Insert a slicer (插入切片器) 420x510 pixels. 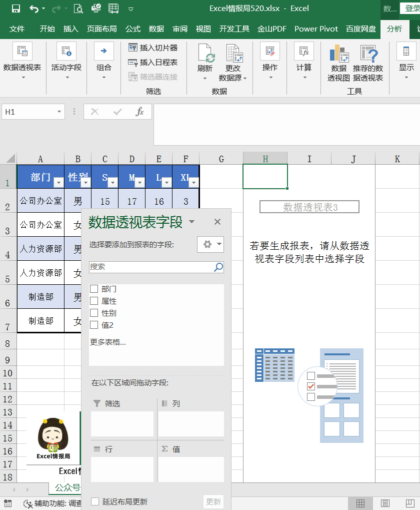click(x=153, y=48)
